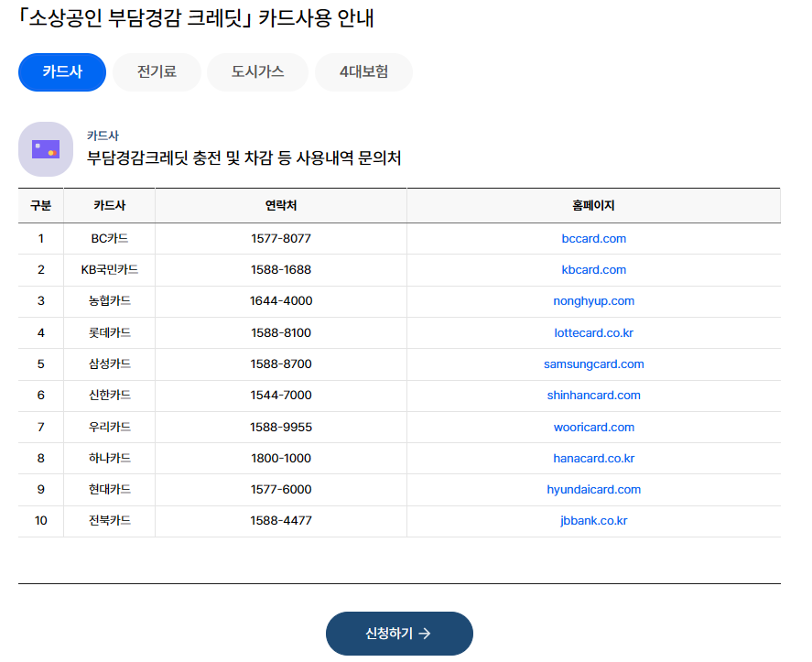Viewport: 812px width, 662px height.
Task: Go to the 4대보험 tab
Action: coord(363,72)
